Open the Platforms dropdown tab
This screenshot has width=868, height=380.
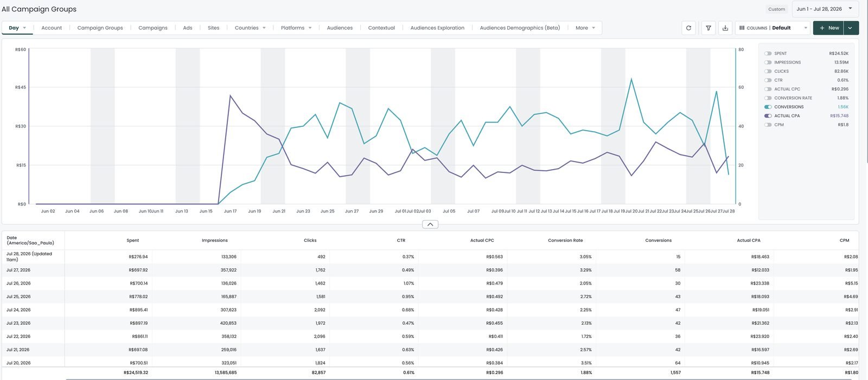pyautogui.click(x=296, y=28)
